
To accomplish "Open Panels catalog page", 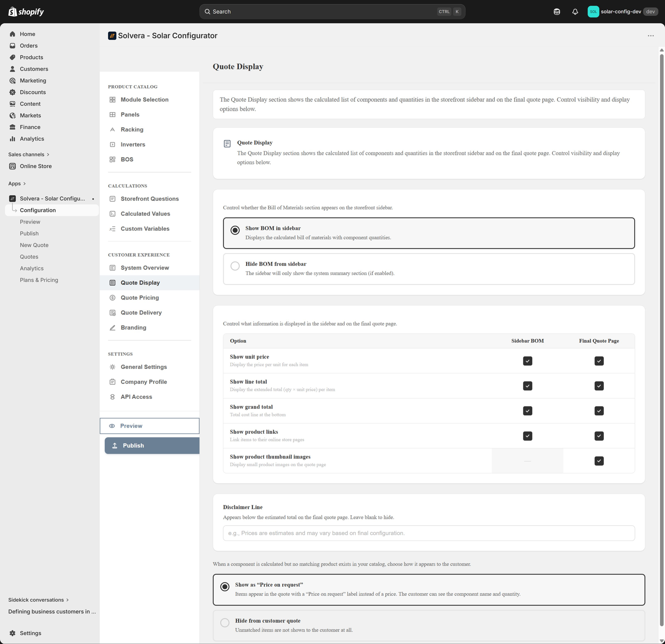I will tap(149, 115).
